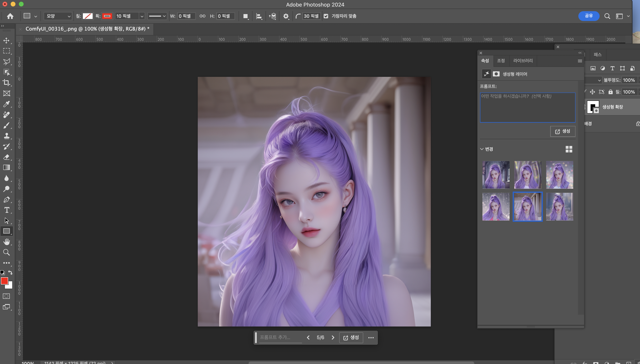This screenshot has width=640, height=364.
Task: Select the Crop tool
Action: click(7, 83)
